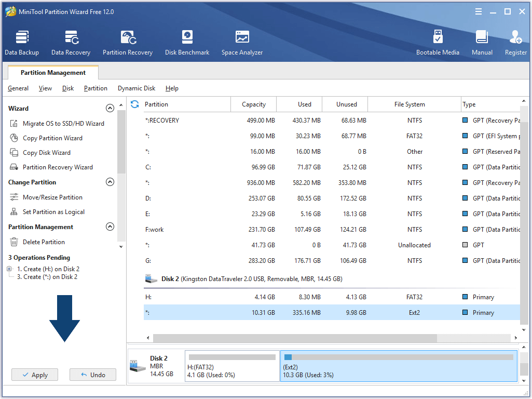Viewport: 532px width, 399px height.
Task: Open the View menu
Action: click(45, 88)
